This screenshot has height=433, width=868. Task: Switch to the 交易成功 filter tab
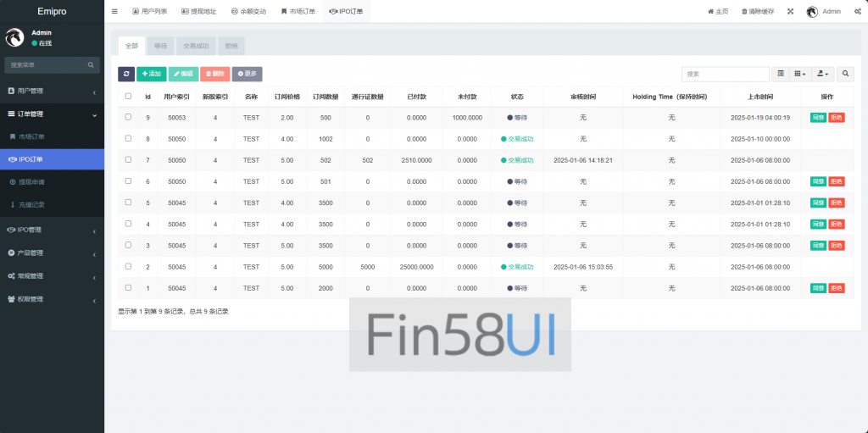point(196,47)
